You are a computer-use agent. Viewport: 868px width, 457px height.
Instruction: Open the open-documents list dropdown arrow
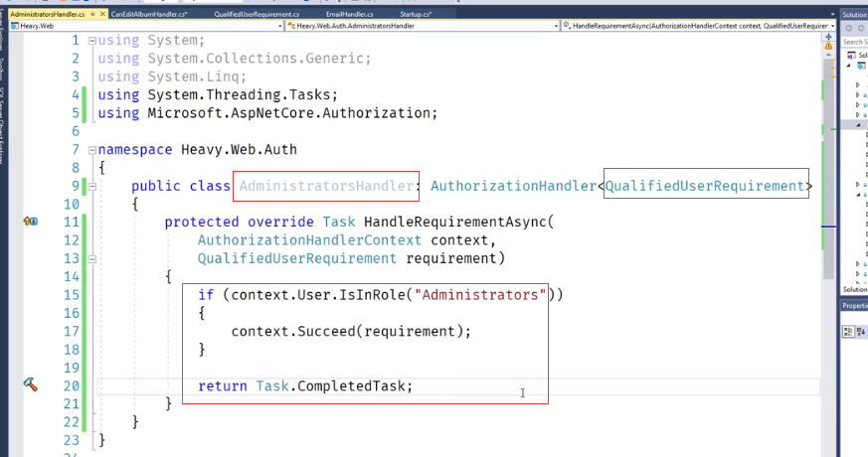[832, 14]
